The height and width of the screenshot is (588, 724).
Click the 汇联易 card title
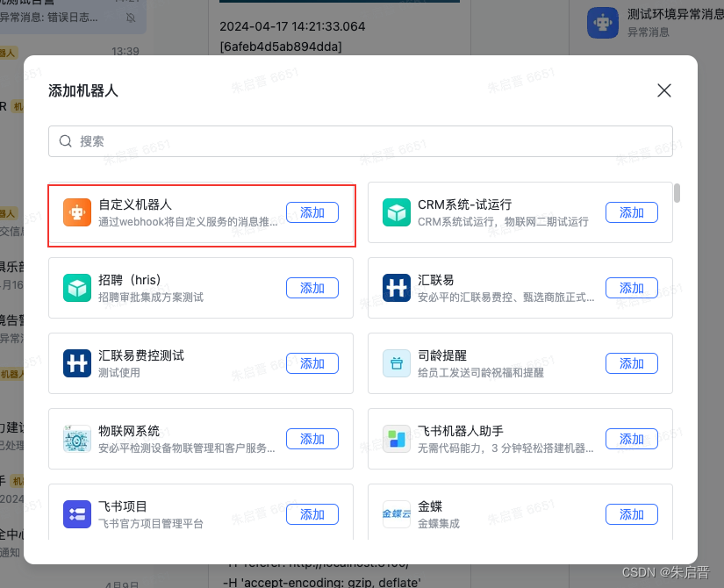[436, 280]
